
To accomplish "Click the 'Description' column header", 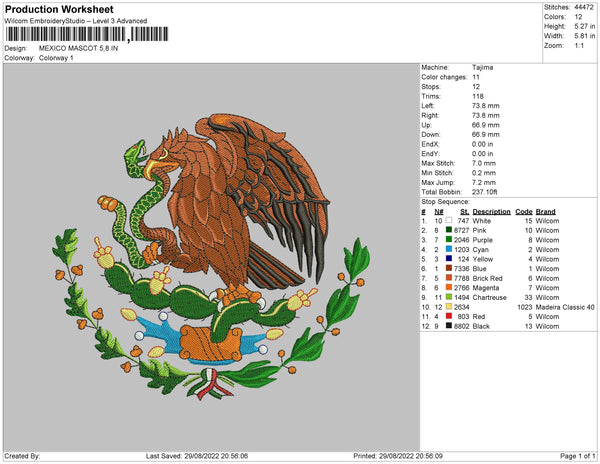I will (491, 212).
